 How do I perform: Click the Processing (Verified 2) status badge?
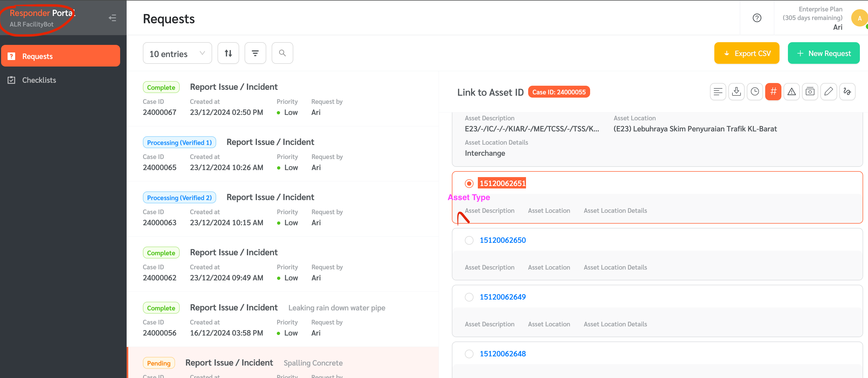pos(179,198)
